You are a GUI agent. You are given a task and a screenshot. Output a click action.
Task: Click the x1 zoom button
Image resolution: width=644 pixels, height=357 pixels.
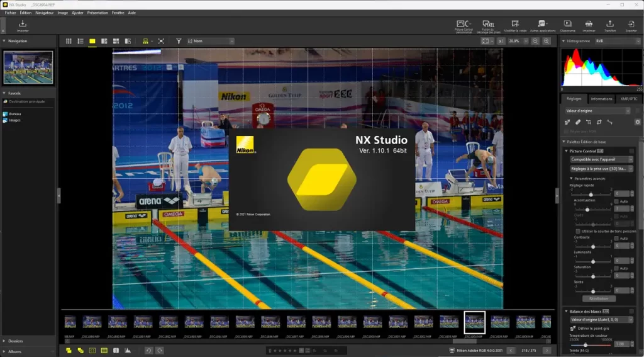coord(501,41)
